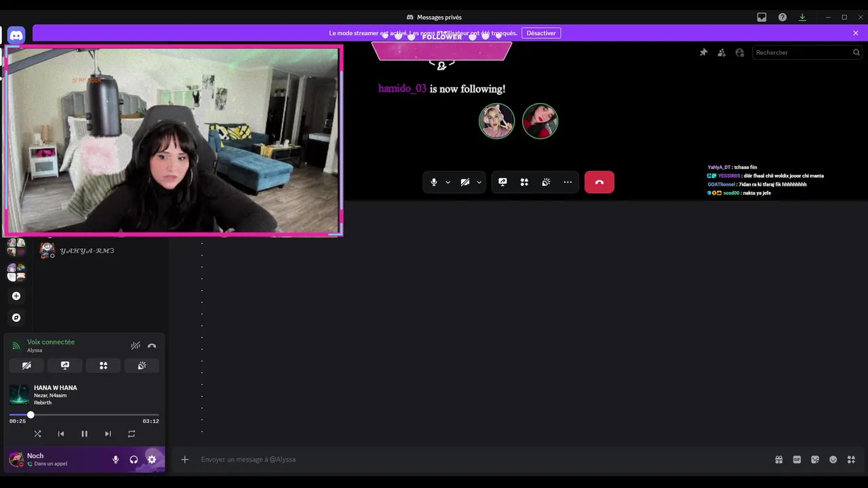Turn on camera from voice connected panel
Image resolution: width=868 pixels, height=488 pixels.
pos(26,365)
